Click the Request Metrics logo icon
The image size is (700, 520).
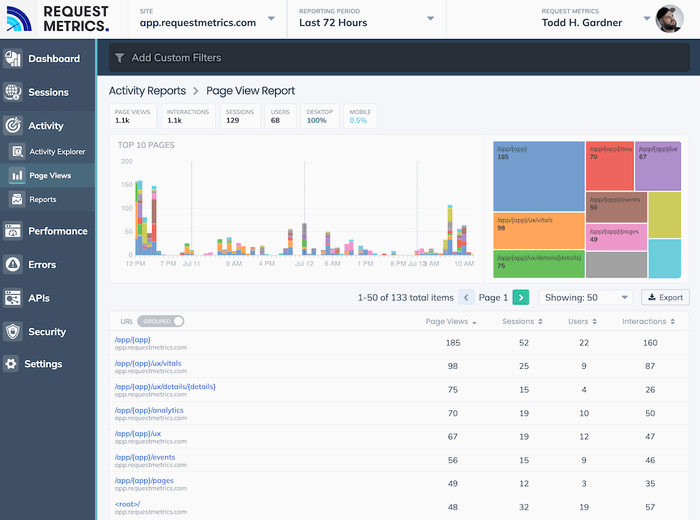pos(19,19)
